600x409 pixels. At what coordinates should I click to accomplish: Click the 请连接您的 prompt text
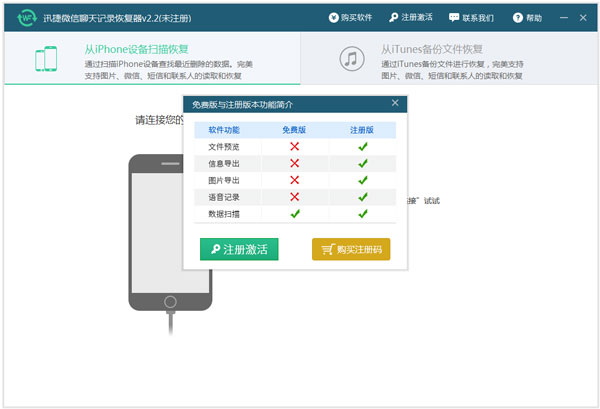tap(159, 120)
